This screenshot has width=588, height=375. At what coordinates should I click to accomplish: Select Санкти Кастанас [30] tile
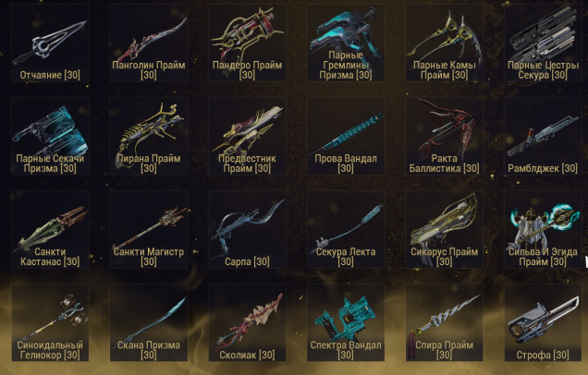click(50, 230)
